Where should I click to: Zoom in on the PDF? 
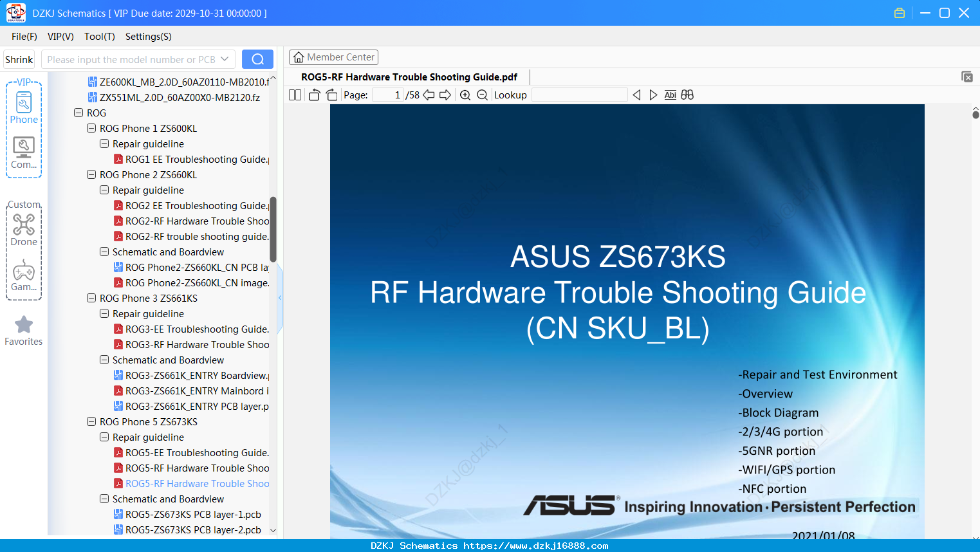[x=465, y=95]
